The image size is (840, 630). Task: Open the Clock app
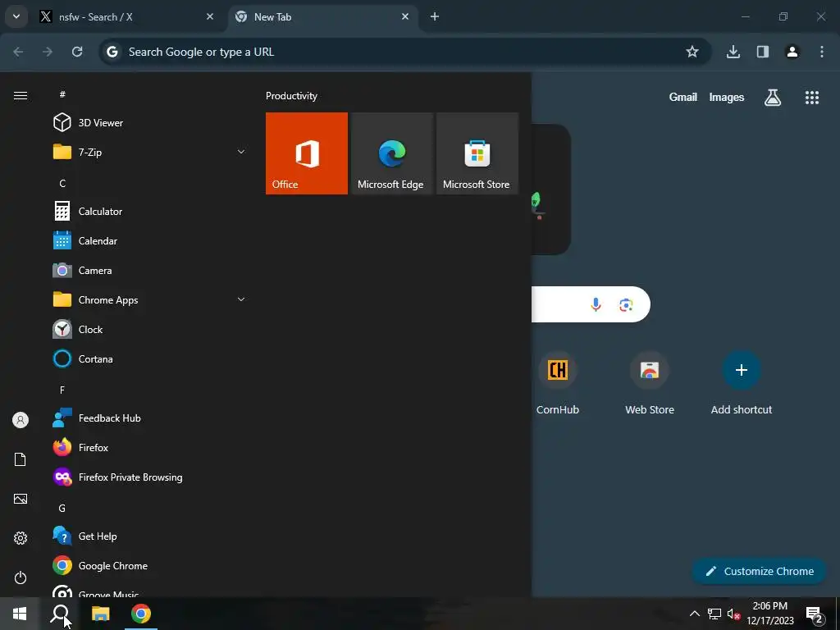[150, 330]
